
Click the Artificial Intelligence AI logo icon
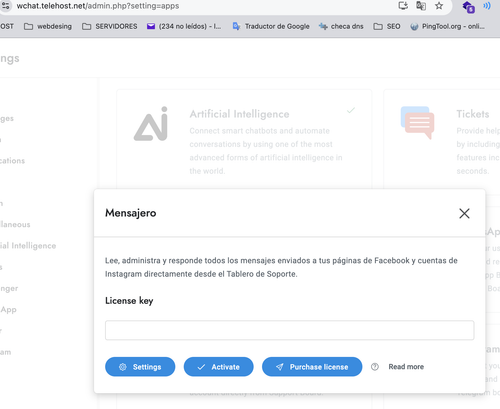(151, 124)
